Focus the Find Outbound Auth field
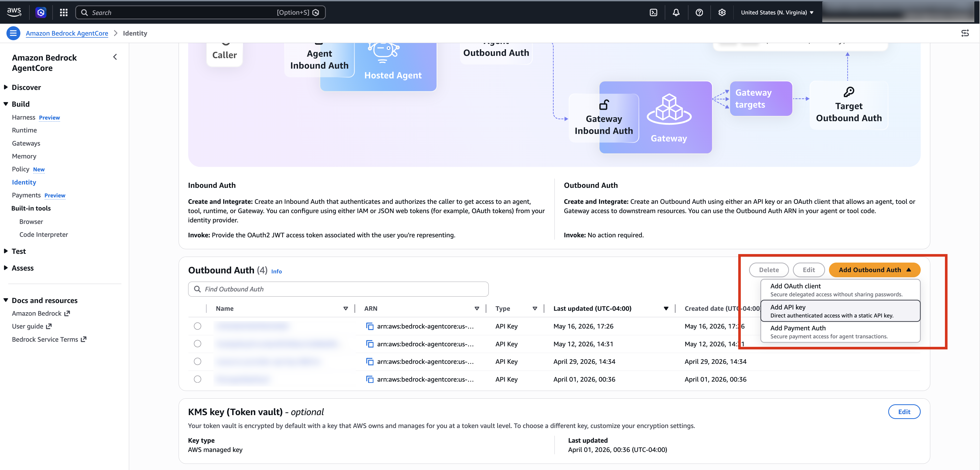The image size is (980, 470). (338, 289)
